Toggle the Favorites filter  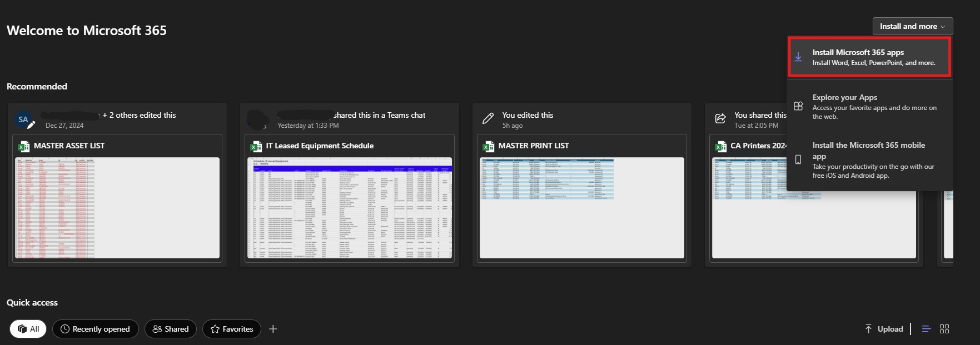coord(232,329)
